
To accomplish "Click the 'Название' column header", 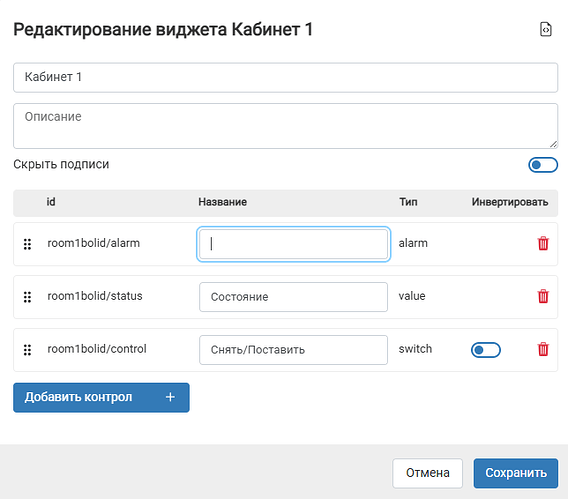I will [x=222, y=202].
